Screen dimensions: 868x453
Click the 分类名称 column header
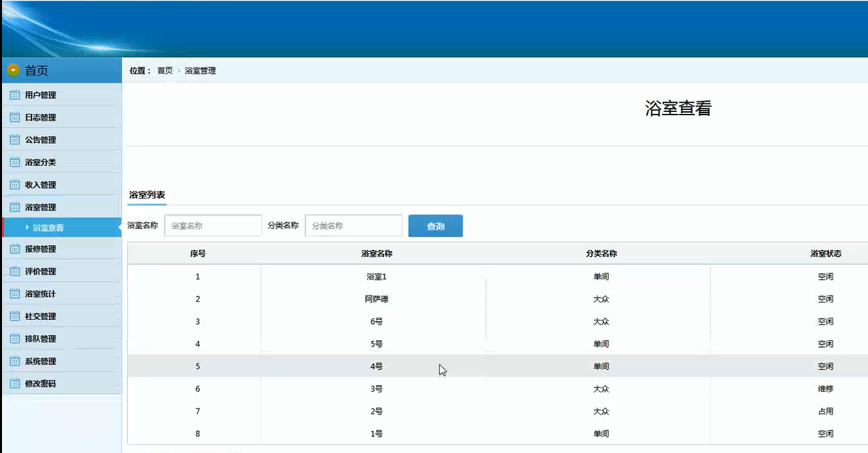(x=601, y=254)
